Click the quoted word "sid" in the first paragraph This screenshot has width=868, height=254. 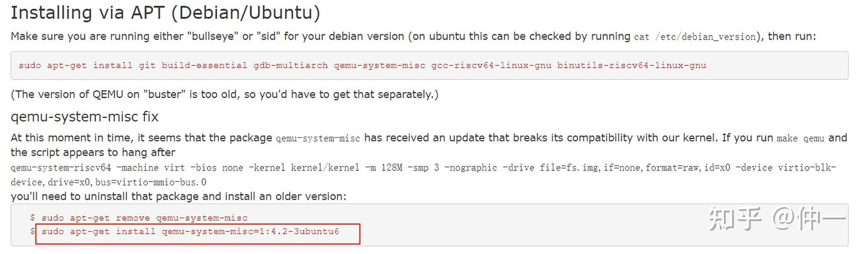(268, 36)
